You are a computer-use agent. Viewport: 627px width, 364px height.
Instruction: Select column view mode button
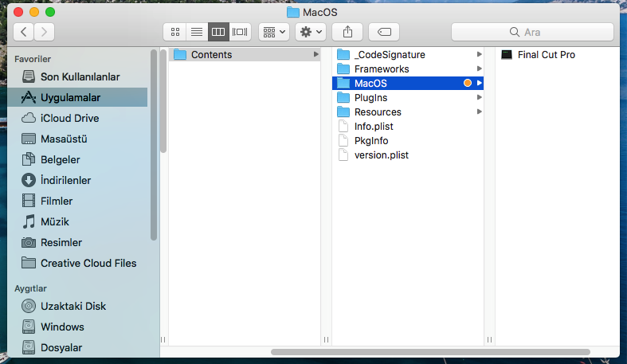click(218, 32)
